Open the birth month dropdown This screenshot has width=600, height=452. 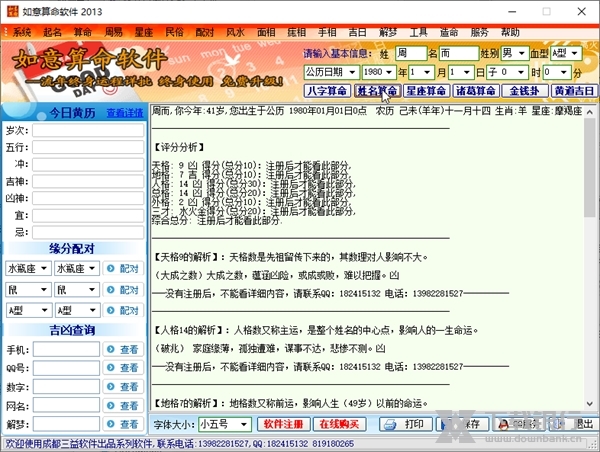[421, 72]
